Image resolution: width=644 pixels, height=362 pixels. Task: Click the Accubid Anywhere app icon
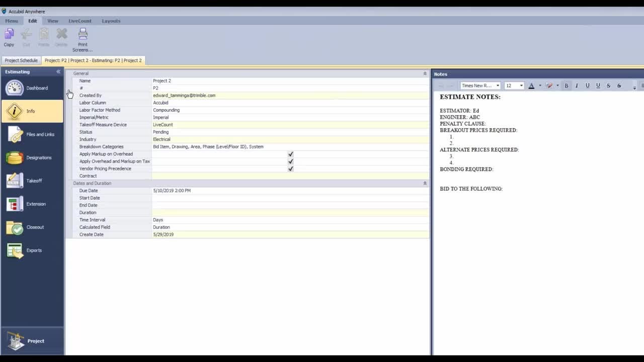point(4,11)
